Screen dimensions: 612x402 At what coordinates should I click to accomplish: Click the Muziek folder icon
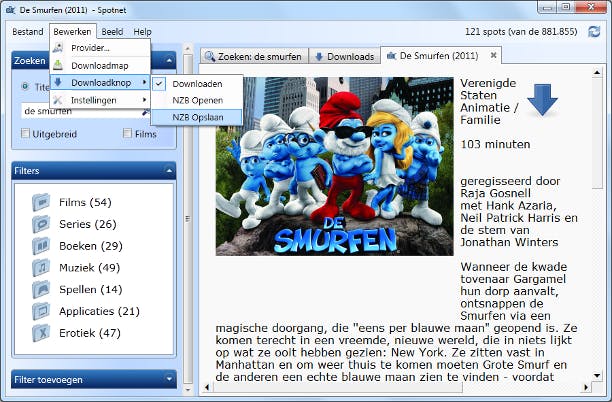(41, 268)
